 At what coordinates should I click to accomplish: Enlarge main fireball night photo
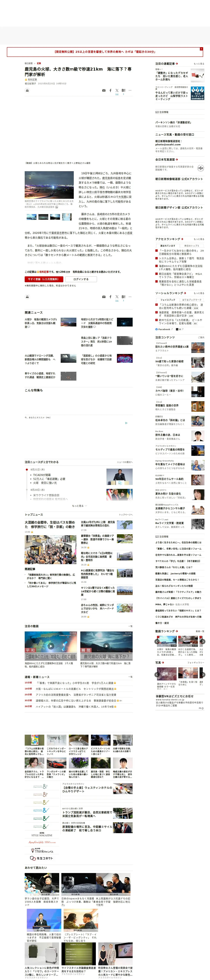(49, 185)
